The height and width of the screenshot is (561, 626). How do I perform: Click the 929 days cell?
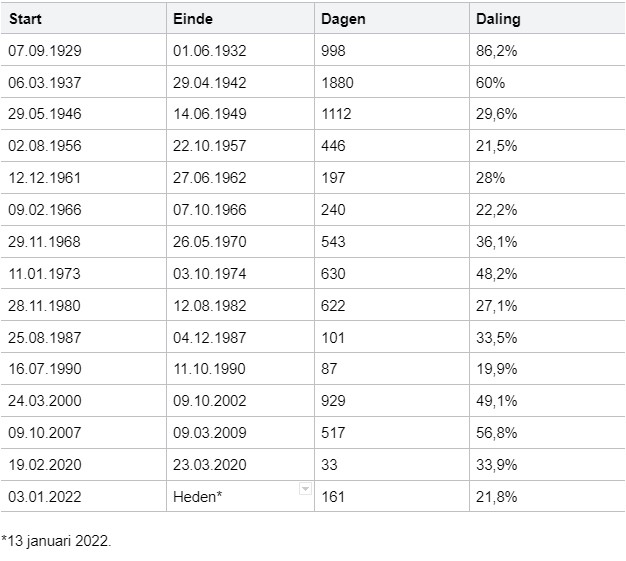[x=392, y=400]
